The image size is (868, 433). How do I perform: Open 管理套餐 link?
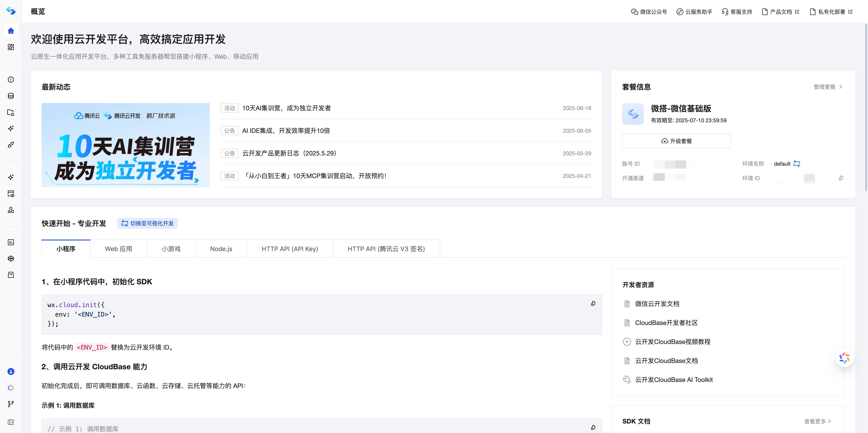pos(828,87)
